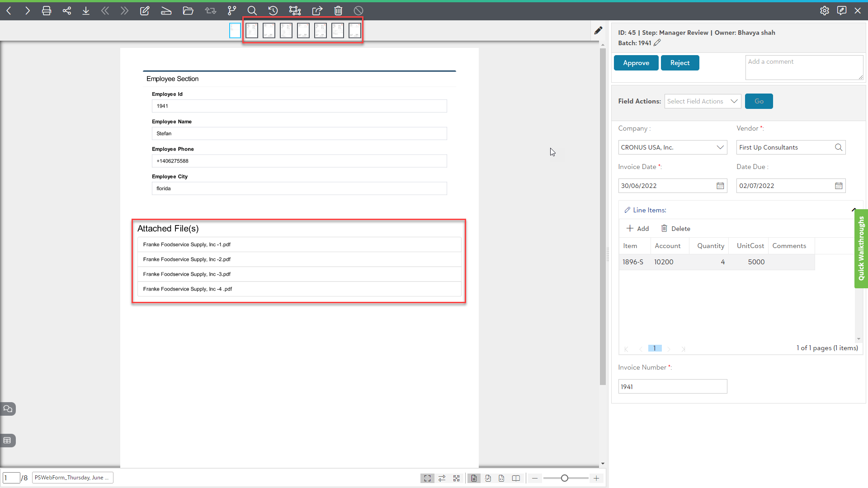Screen dimensions: 868x488
Task: Click the Delete trash icon in top toolbar
Action: coord(338,10)
